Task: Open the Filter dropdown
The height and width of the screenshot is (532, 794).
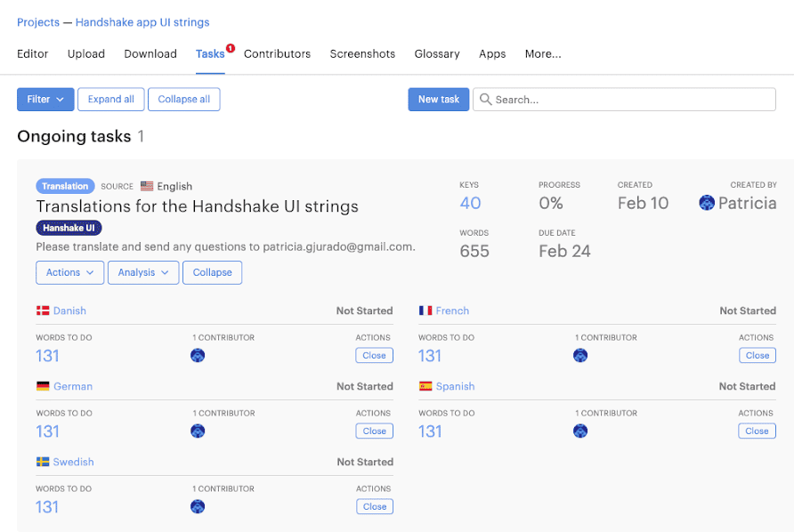Action: [x=45, y=100]
